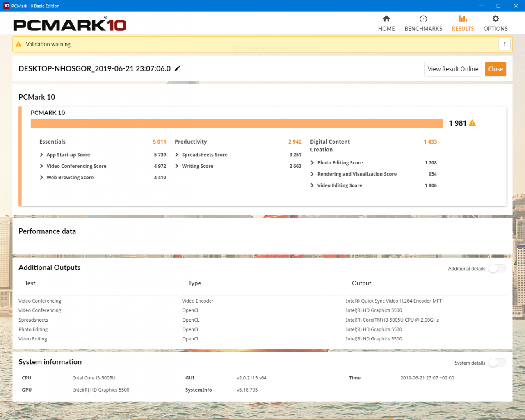
Task: Click the Performance data heading
Action: tap(47, 231)
